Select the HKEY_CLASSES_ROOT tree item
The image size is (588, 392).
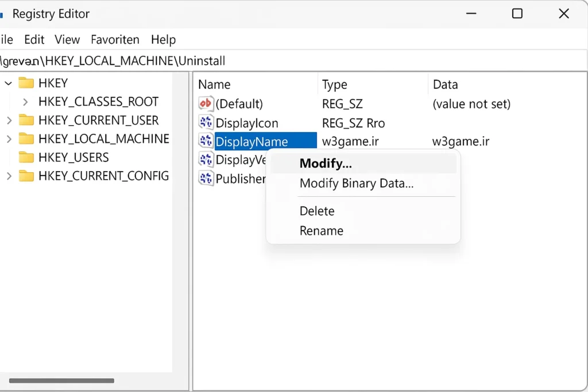click(98, 102)
